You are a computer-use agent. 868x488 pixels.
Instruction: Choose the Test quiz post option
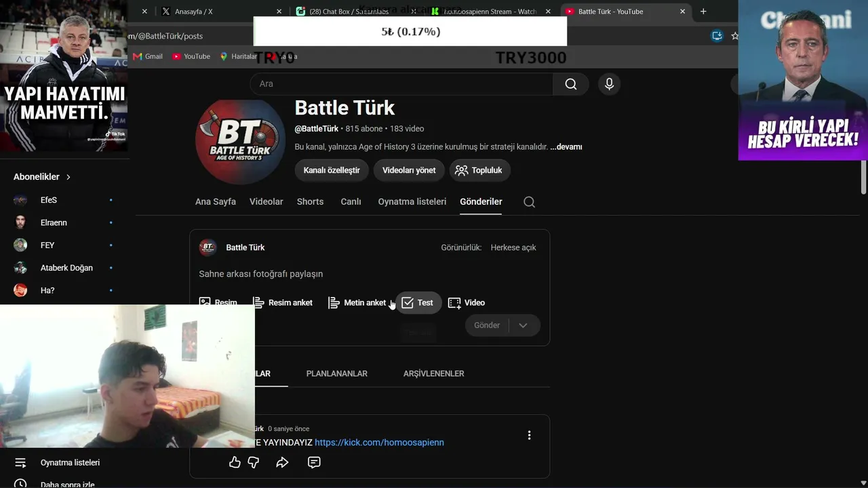[x=418, y=303]
